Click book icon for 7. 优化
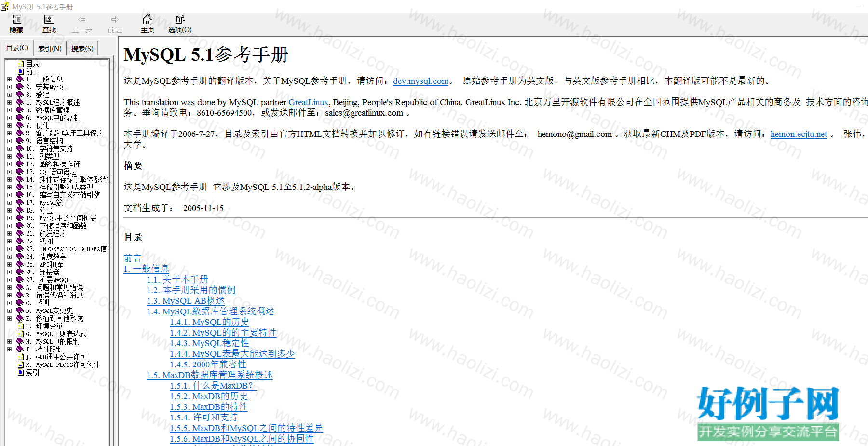 tap(20, 125)
